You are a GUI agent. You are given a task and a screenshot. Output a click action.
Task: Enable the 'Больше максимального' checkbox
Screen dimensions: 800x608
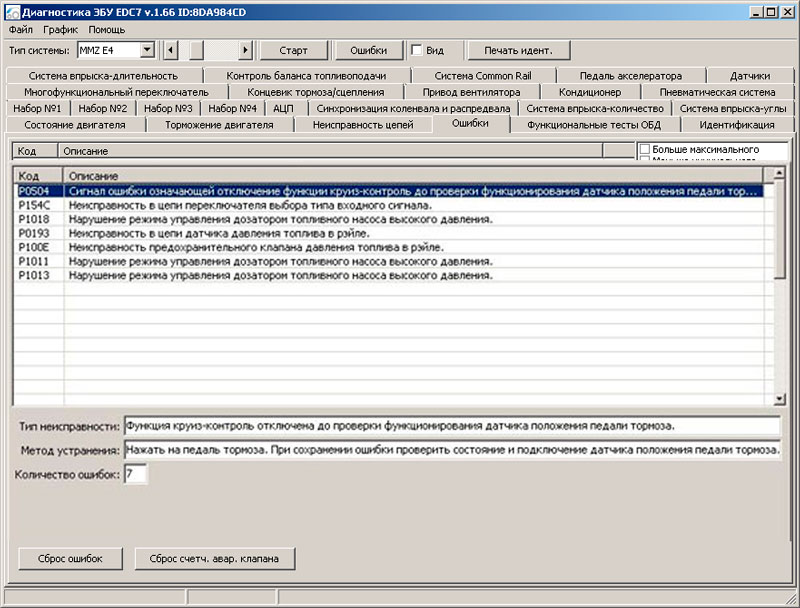point(645,150)
